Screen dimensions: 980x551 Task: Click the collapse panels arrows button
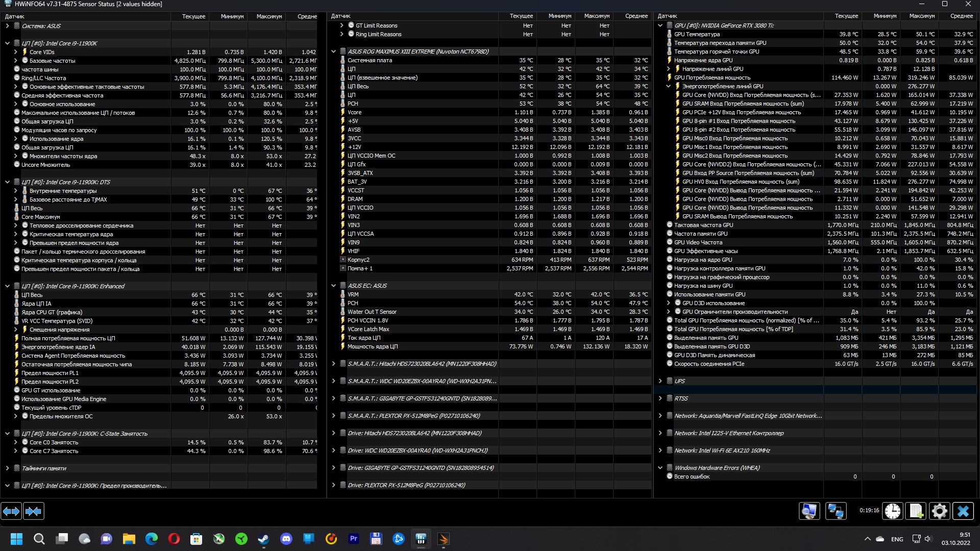[34, 511]
